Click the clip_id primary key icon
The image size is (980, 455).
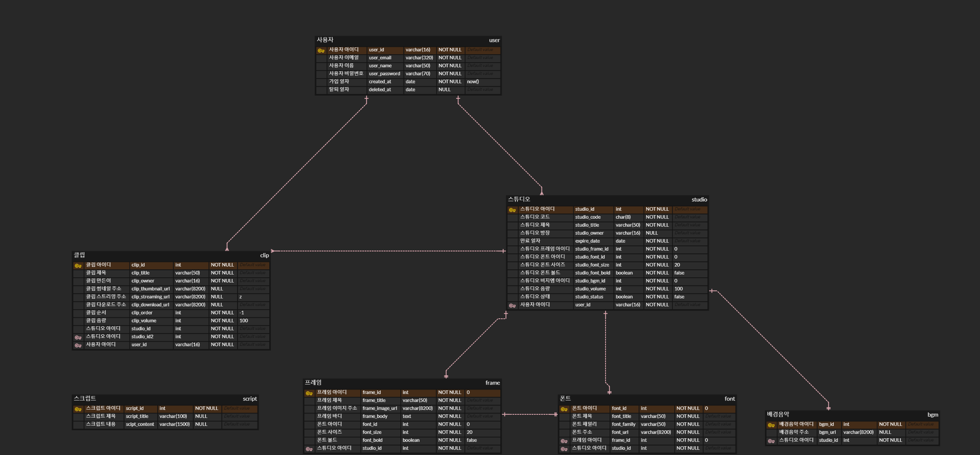[x=78, y=266]
